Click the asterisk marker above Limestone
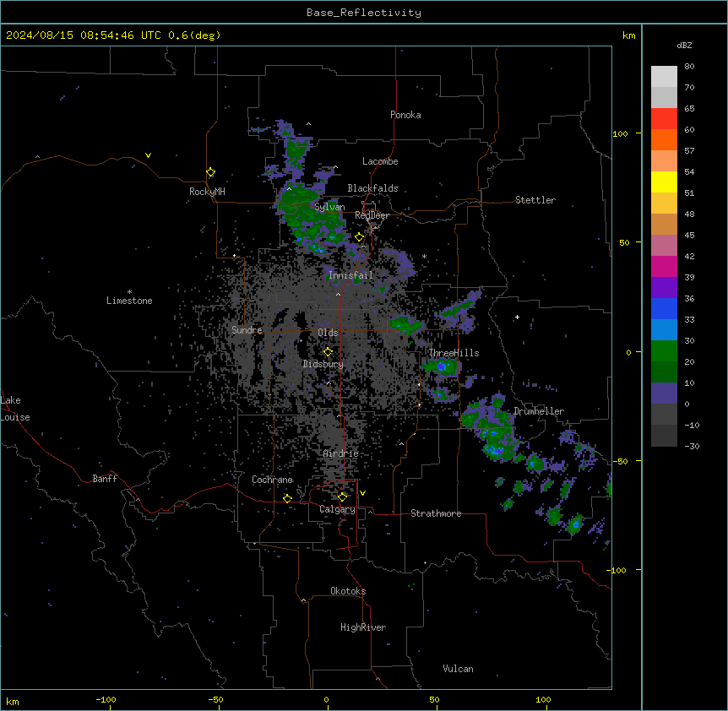 point(129,291)
